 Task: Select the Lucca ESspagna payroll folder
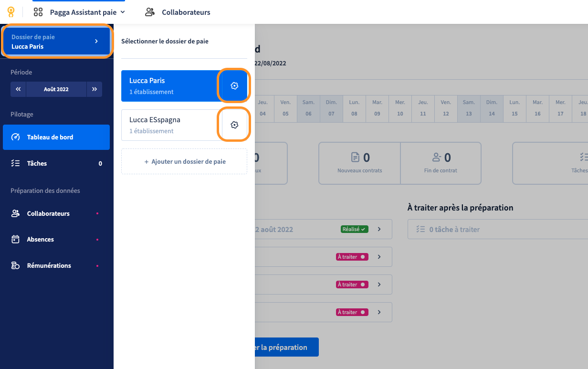point(171,125)
